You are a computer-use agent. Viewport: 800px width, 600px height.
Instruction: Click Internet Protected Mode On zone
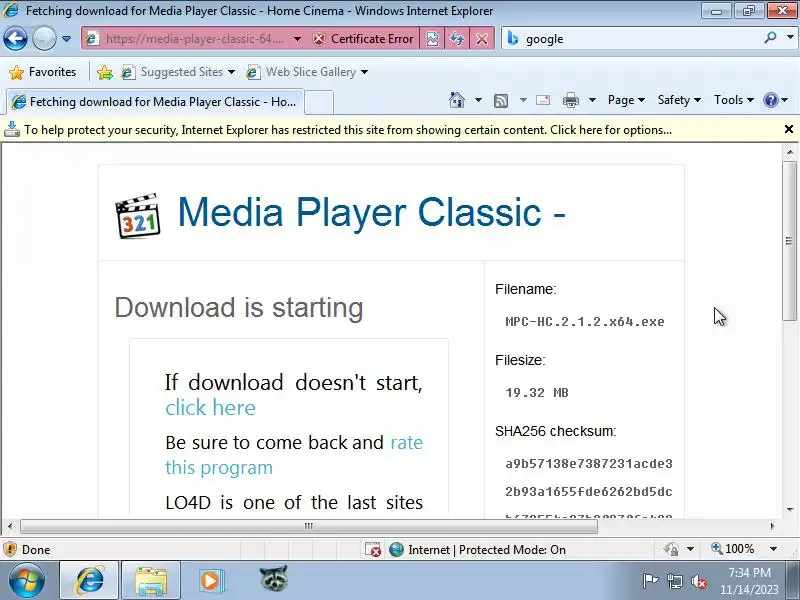click(487, 549)
